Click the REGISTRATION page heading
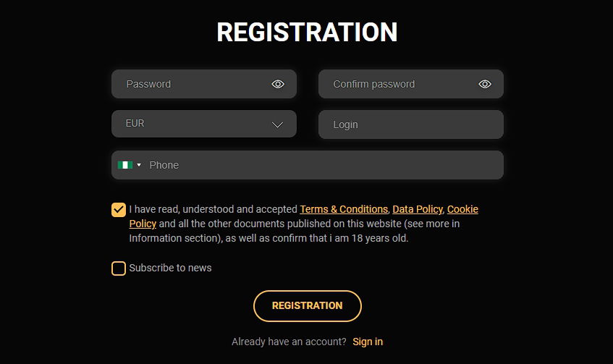Image resolution: width=613 pixels, height=364 pixels. coord(307,33)
